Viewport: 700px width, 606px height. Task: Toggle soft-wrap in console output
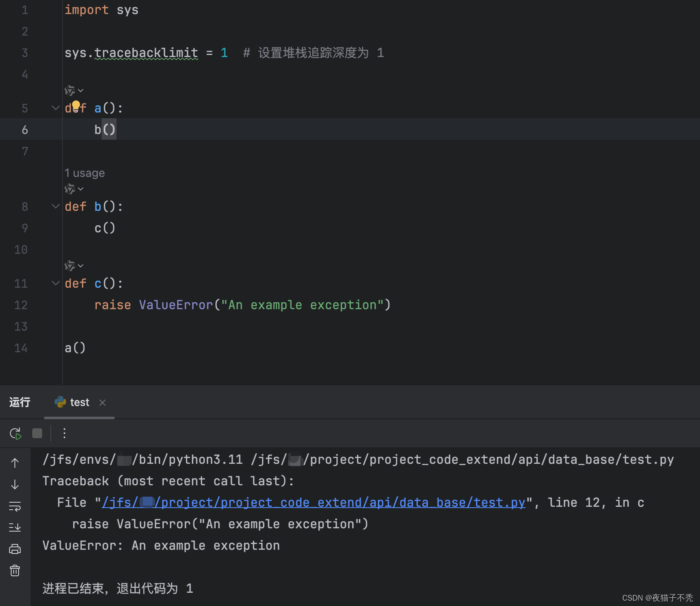pyautogui.click(x=15, y=506)
